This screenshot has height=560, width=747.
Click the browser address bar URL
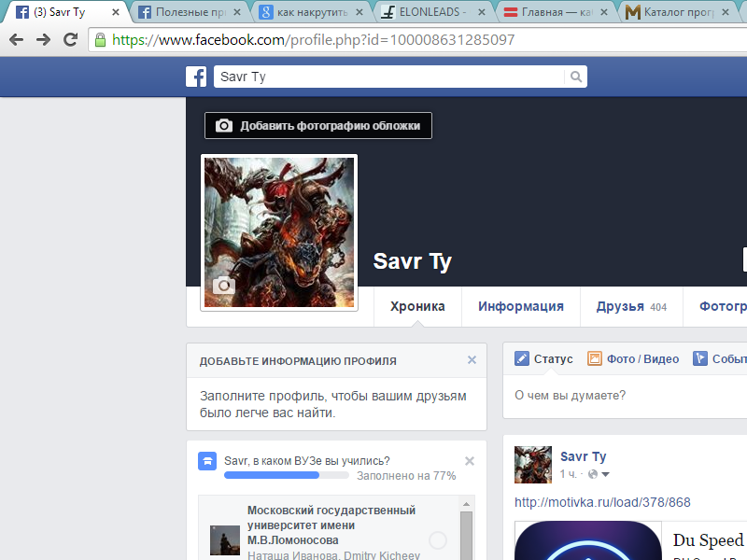[x=313, y=40]
